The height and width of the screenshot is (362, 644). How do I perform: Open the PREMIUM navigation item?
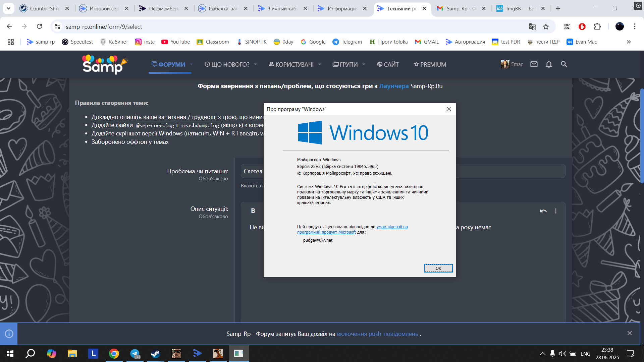[430, 64]
